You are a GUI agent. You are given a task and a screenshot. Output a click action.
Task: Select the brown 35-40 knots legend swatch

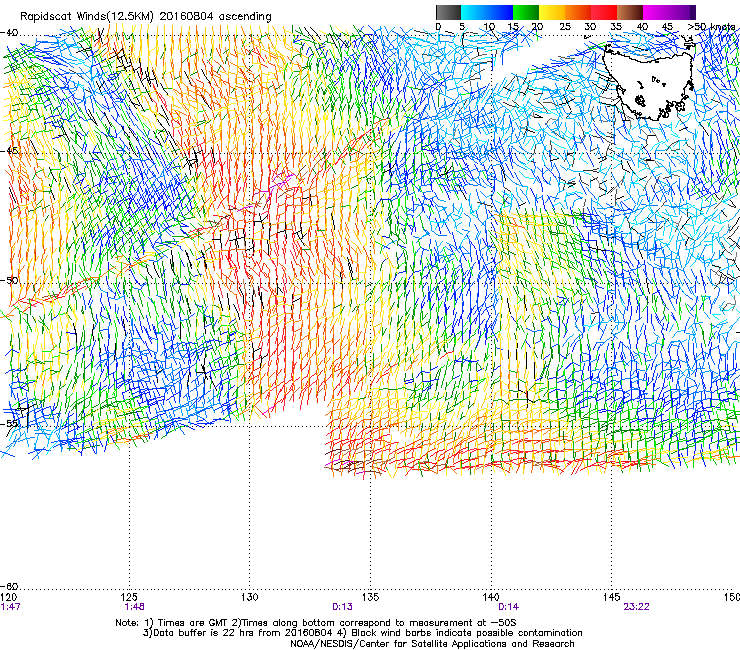pyautogui.click(x=630, y=12)
